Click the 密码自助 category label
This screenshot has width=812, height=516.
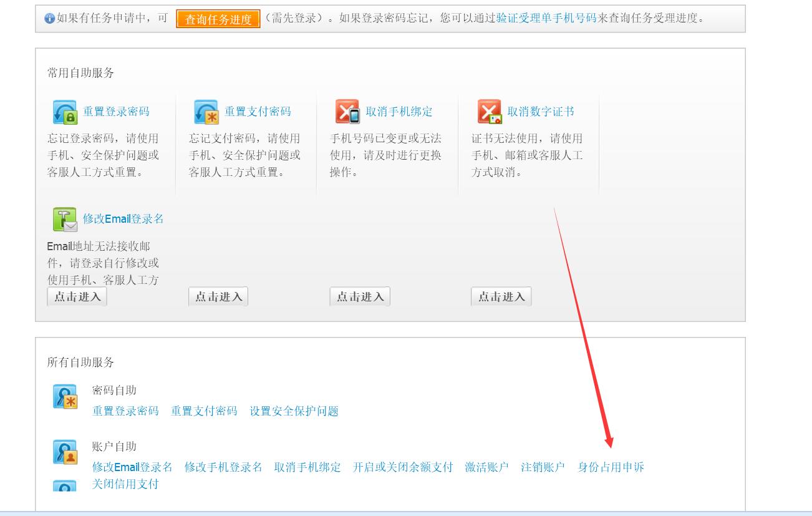(114, 391)
